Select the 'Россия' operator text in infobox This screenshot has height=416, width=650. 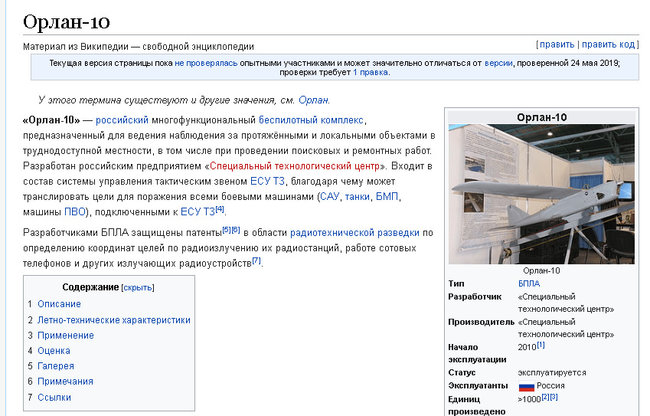(x=551, y=386)
